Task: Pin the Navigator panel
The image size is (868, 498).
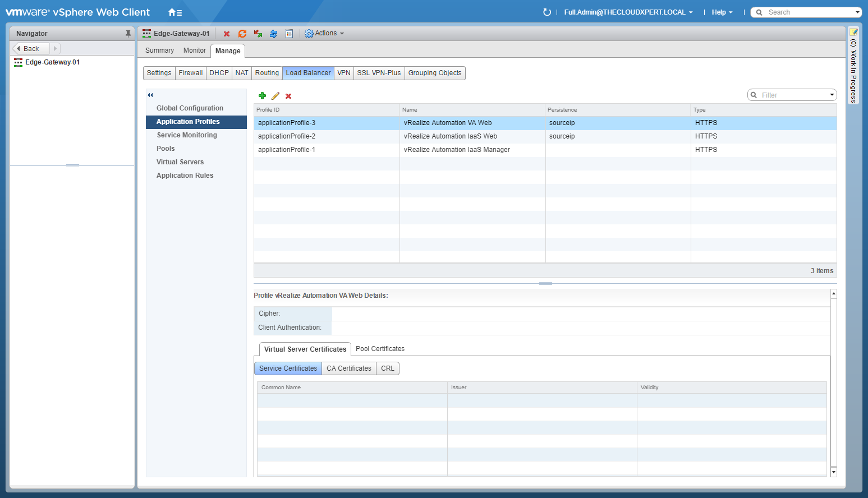Action: coord(128,34)
